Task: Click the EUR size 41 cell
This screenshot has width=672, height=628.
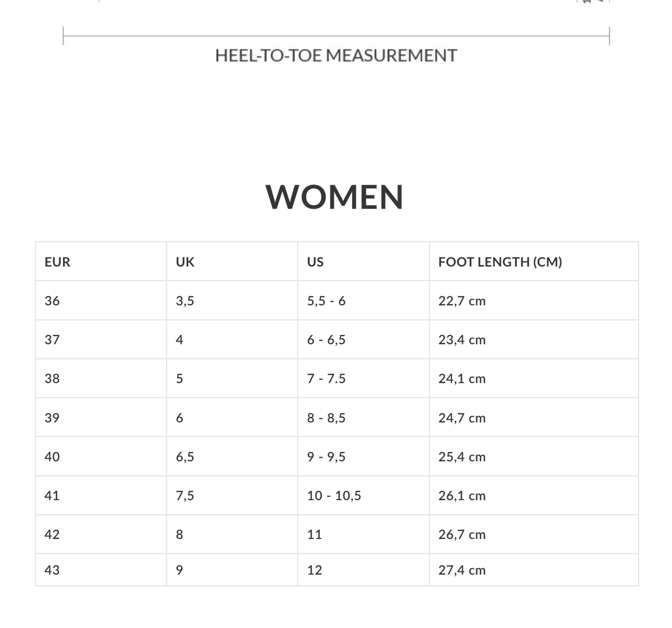Action: point(101,495)
